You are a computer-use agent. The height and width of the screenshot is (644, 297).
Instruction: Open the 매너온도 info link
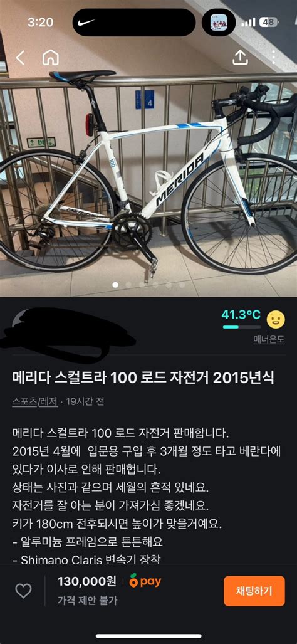pyautogui.click(x=269, y=340)
